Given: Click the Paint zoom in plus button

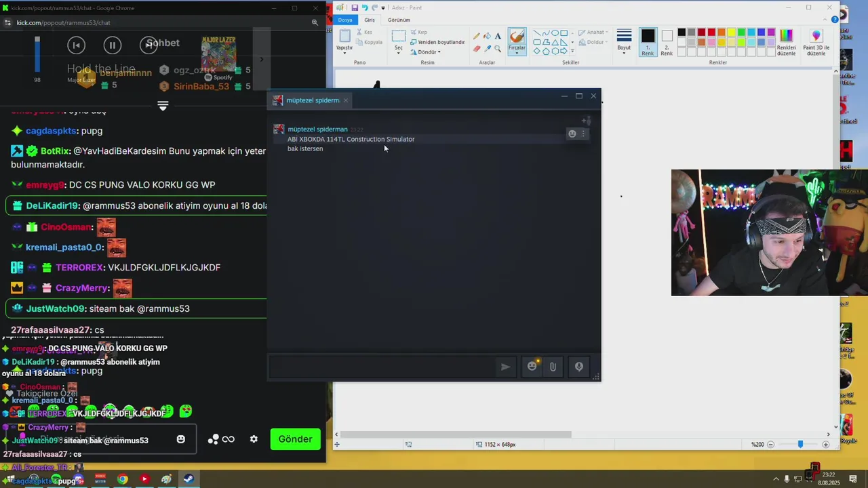Looking at the screenshot, I should tap(825, 445).
